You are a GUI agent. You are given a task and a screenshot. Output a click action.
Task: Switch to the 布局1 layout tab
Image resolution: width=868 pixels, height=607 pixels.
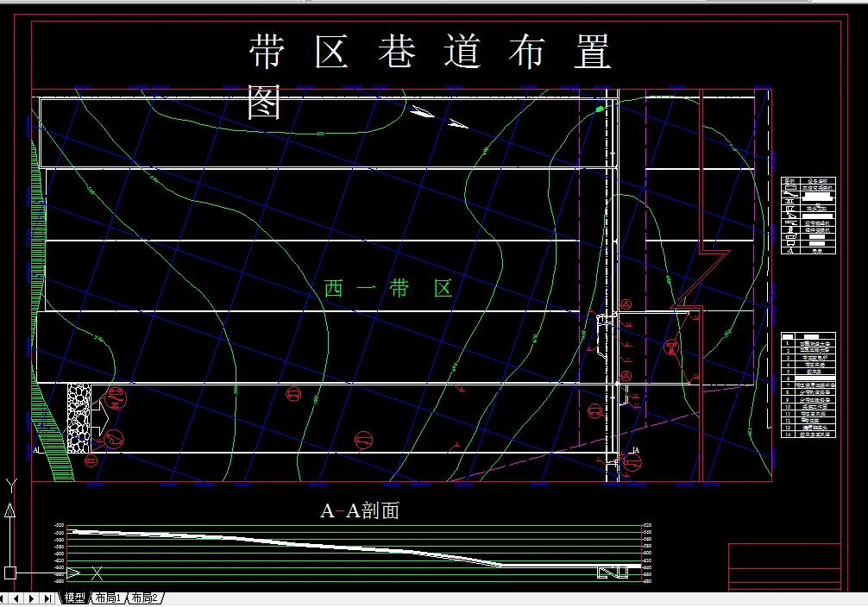(109, 597)
